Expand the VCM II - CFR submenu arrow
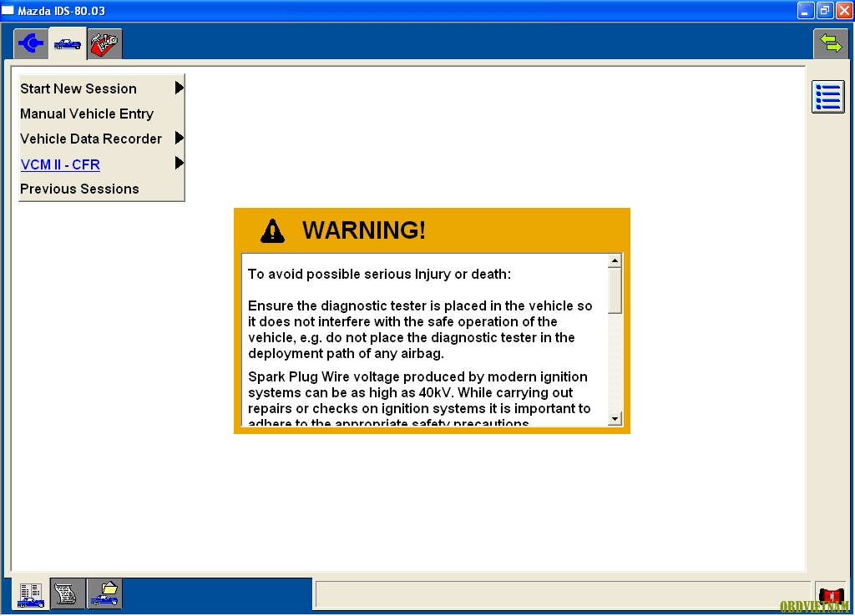The width and height of the screenshot is (855, 616). tap(179, 163)
